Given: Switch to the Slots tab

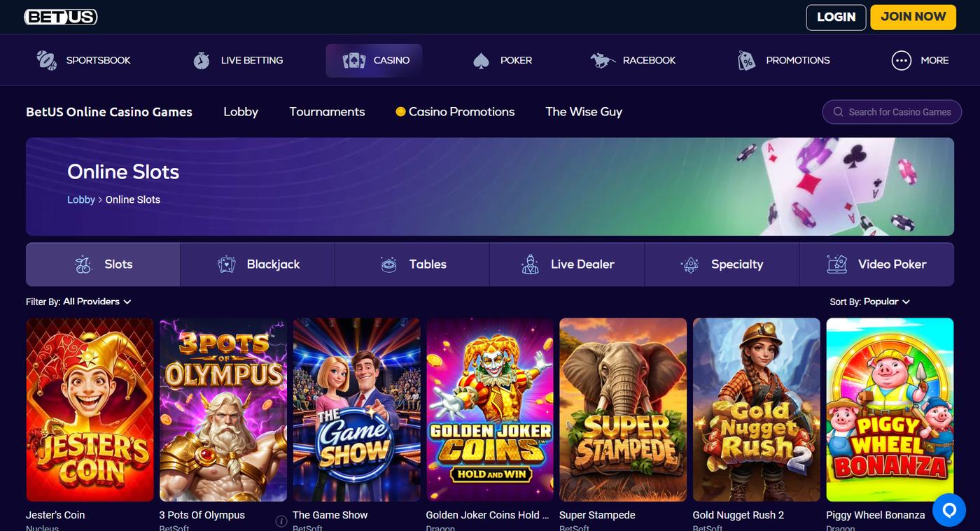Looking at the screenshot, I should tap(103, 264).
